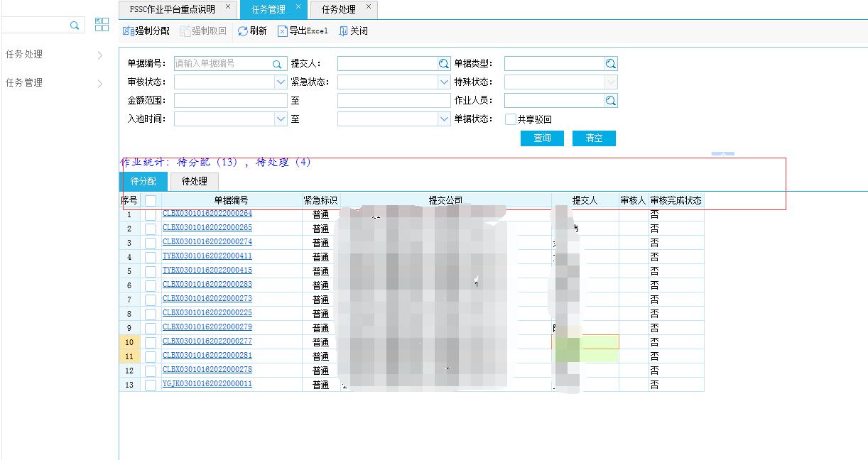Toggle the 共享驳回 checkbox
The image size is (868, 460).
point(510,119)
